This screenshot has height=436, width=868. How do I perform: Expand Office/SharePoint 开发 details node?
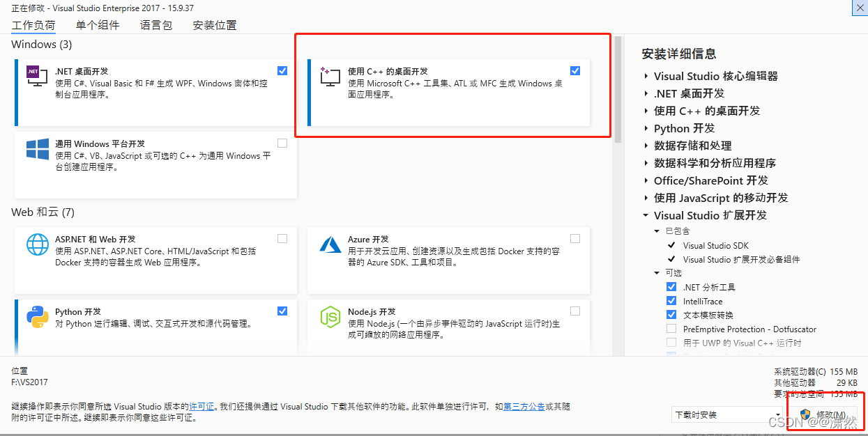coord(646,180)
